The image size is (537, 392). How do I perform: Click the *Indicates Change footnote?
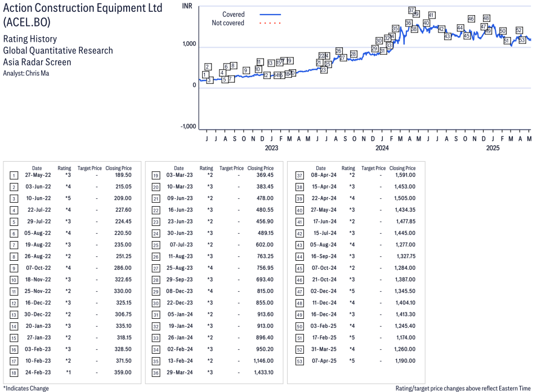(x=26, y=389)
